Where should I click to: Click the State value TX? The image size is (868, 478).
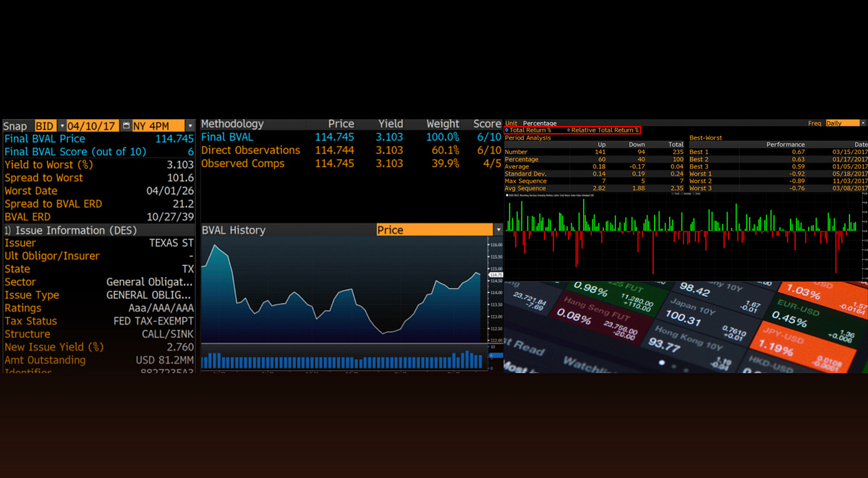188,269
